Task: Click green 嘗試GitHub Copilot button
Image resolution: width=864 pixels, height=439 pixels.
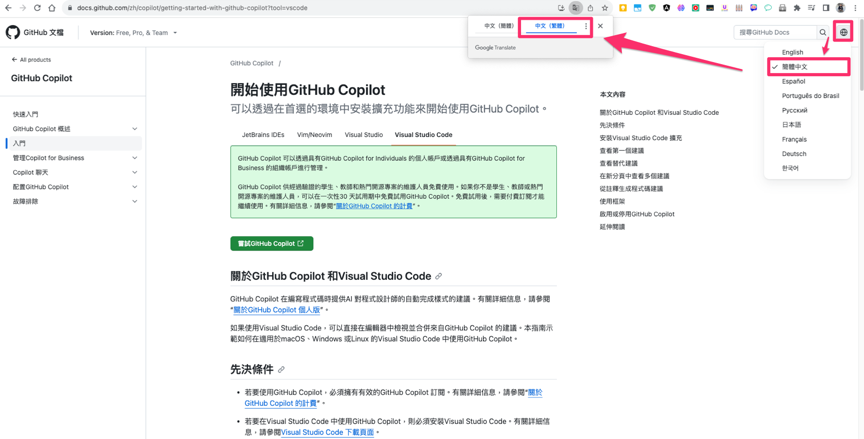Action: [272, 243]
